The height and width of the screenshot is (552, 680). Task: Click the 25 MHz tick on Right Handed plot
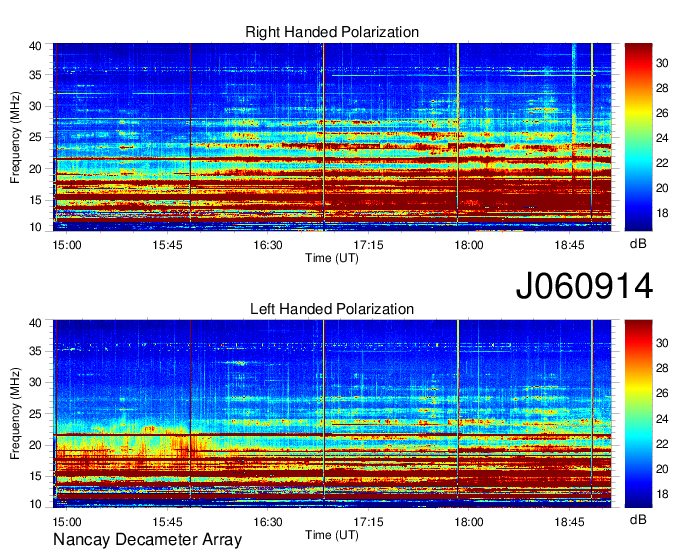tap(35, 137)
